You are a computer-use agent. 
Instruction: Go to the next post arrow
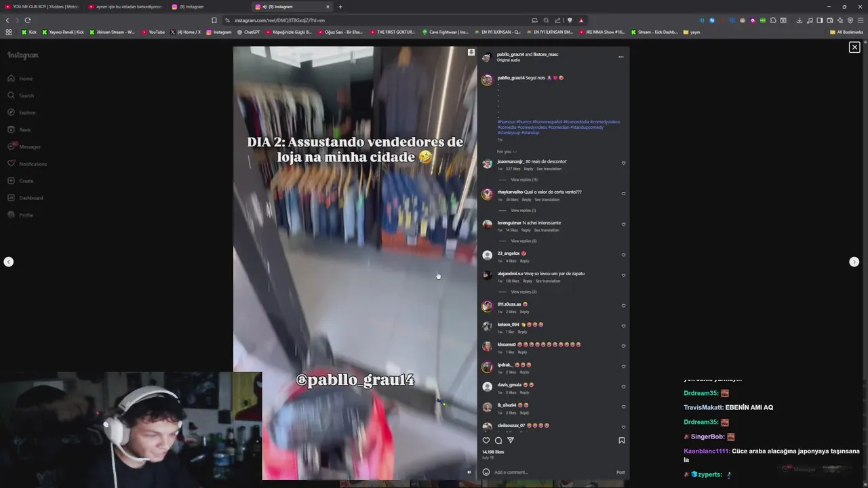click(x=854, y=262)
